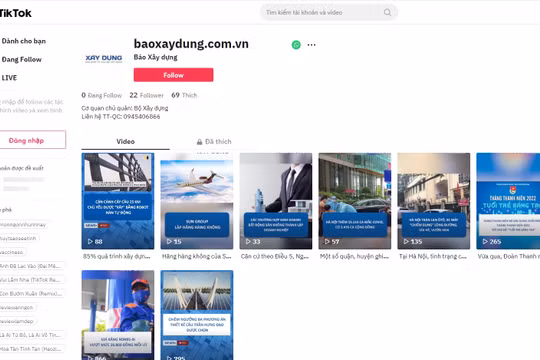Open the businessman video with 33 views
The image size is (540, 360).
pos(276,201)
